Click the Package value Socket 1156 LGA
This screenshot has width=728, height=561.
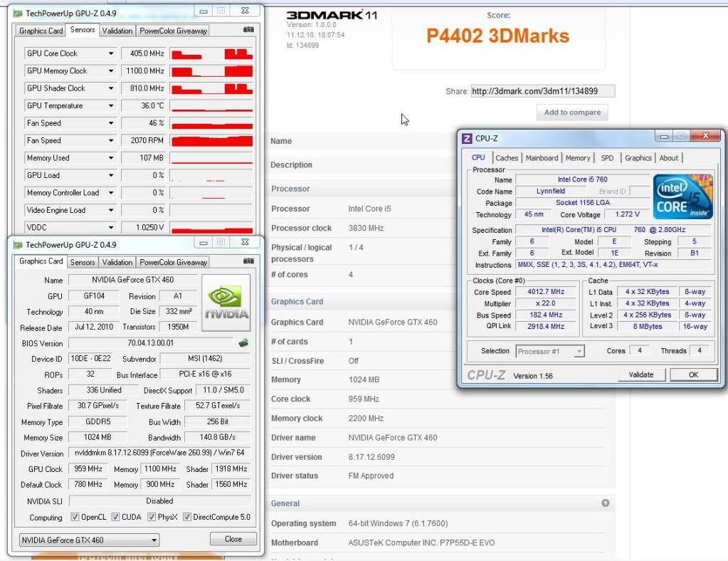pyautogui.click(x=583, y=202)
